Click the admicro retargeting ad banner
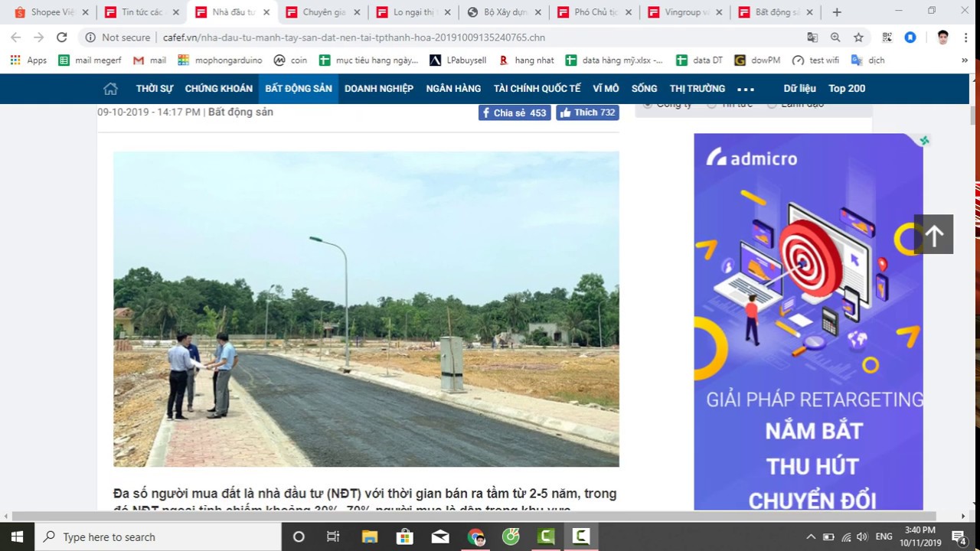 pos(808,321)
